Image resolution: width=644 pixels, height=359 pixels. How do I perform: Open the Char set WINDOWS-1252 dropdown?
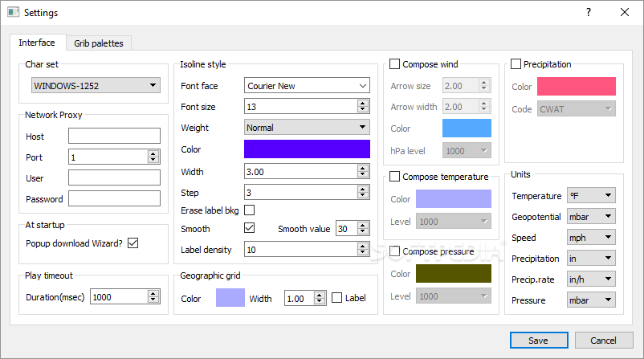[96, 85]
